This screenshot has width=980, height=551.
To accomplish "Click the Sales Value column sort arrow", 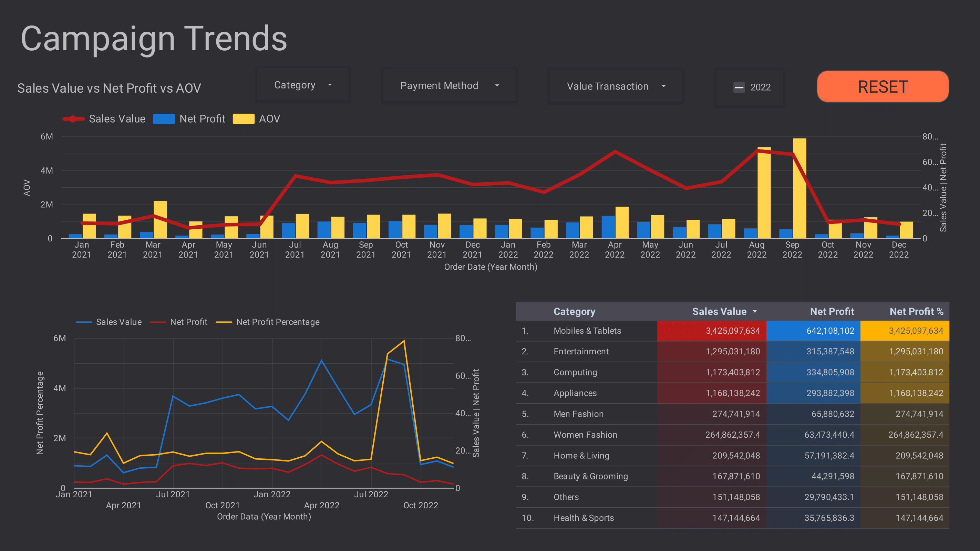I will 755,311.
